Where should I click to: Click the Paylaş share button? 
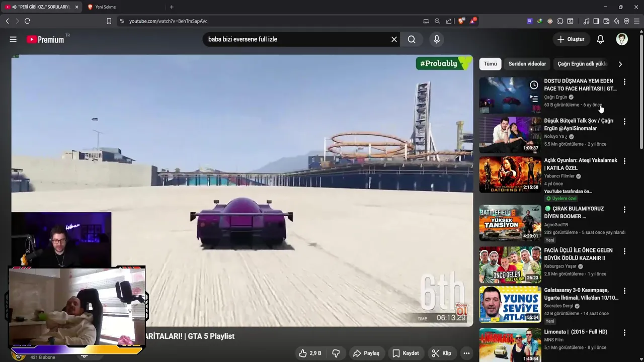coord(366,353)
